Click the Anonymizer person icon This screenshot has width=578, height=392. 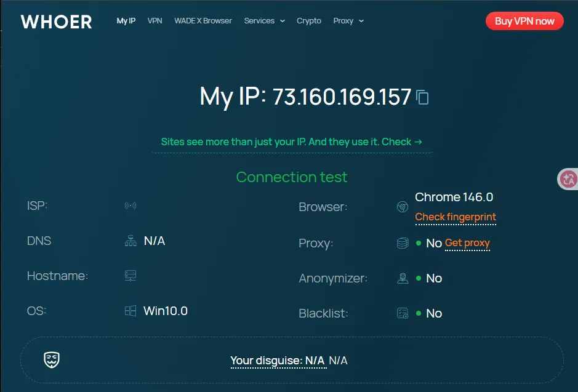(x=403, y=278)
